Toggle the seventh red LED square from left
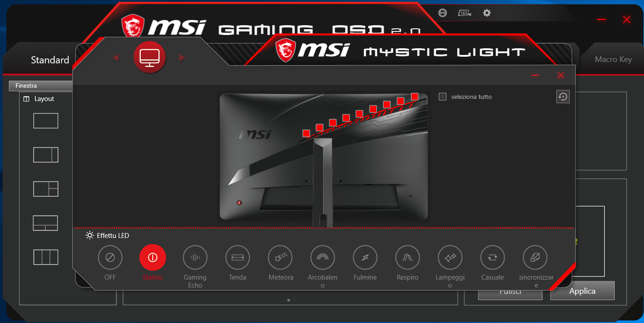The image size is (644, 323). [x=387, y=105]
